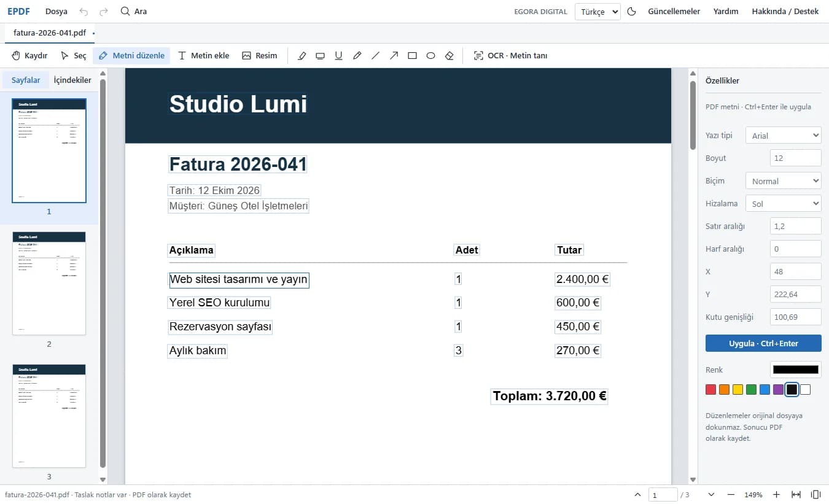The width and height of the screenshot is (829, 504).
Task: Choose the freehand pencil drawing tool
Action: point(357,56)
